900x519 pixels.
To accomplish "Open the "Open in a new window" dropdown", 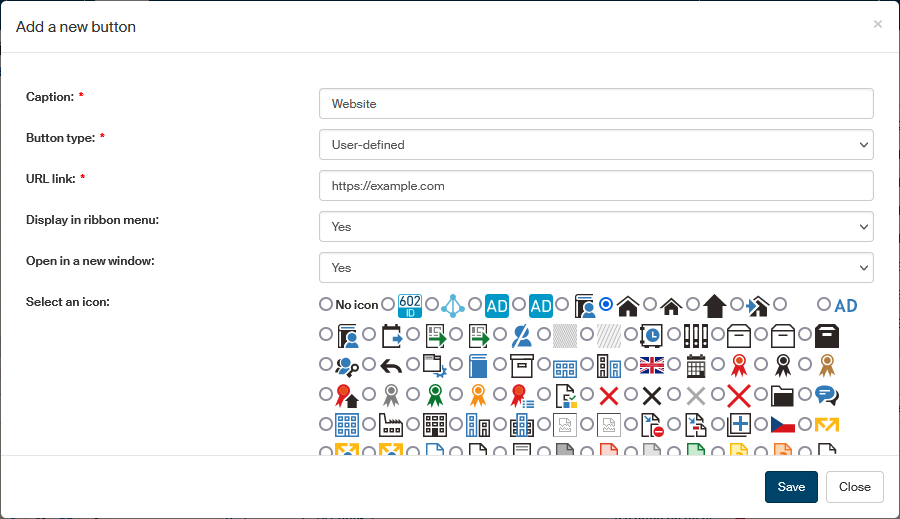I will 596,268.
